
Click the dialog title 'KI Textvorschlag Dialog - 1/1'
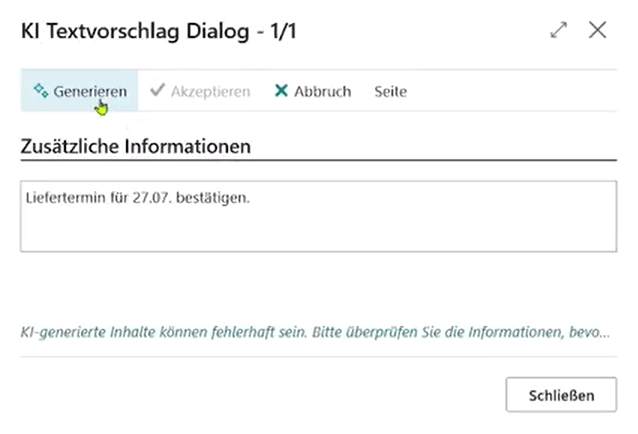pos(159,31)
